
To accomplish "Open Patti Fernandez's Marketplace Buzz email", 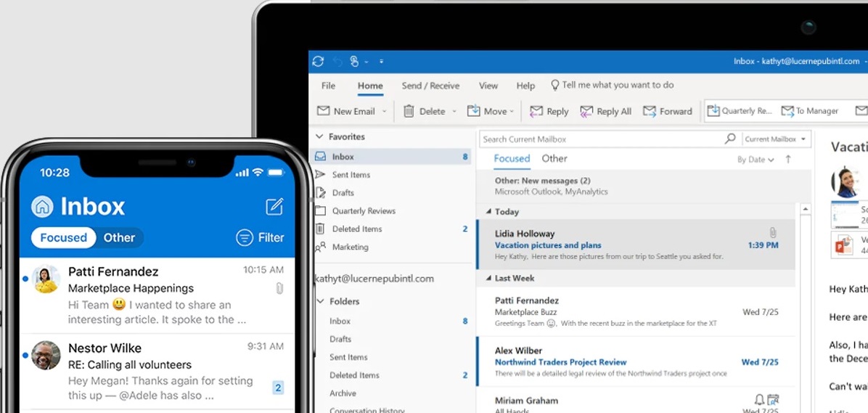I will [636, 311].
